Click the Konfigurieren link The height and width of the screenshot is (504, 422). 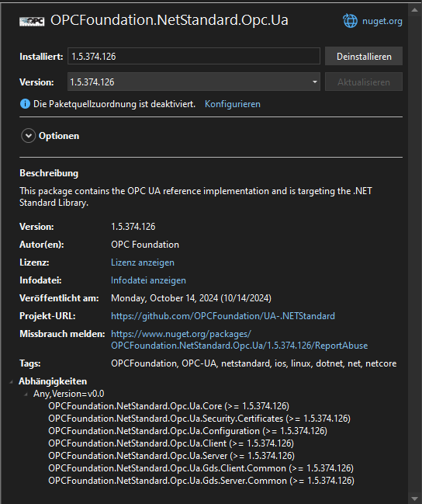tap(233, 104)
